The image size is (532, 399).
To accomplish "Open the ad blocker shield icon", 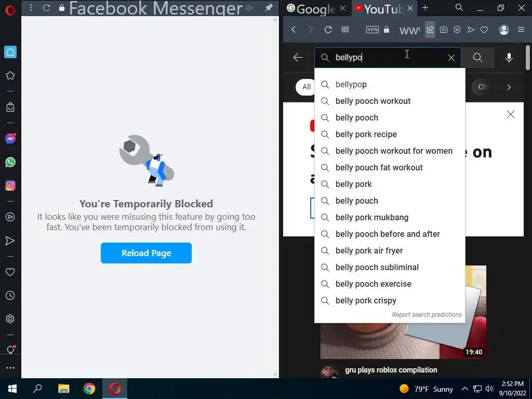I will click(x=457, y=30).
